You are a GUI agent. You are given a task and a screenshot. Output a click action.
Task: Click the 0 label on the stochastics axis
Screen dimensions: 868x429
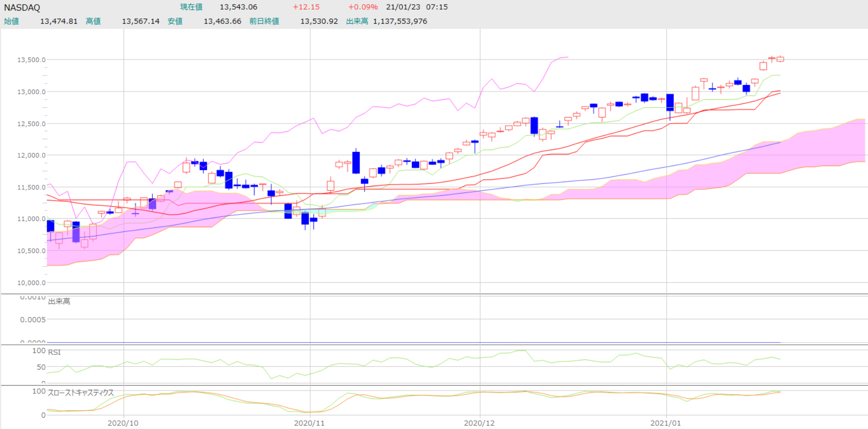[43, 415]
